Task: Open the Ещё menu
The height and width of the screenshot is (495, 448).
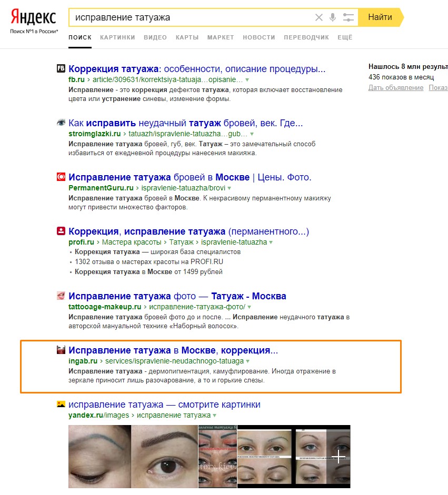Action: 345,37
